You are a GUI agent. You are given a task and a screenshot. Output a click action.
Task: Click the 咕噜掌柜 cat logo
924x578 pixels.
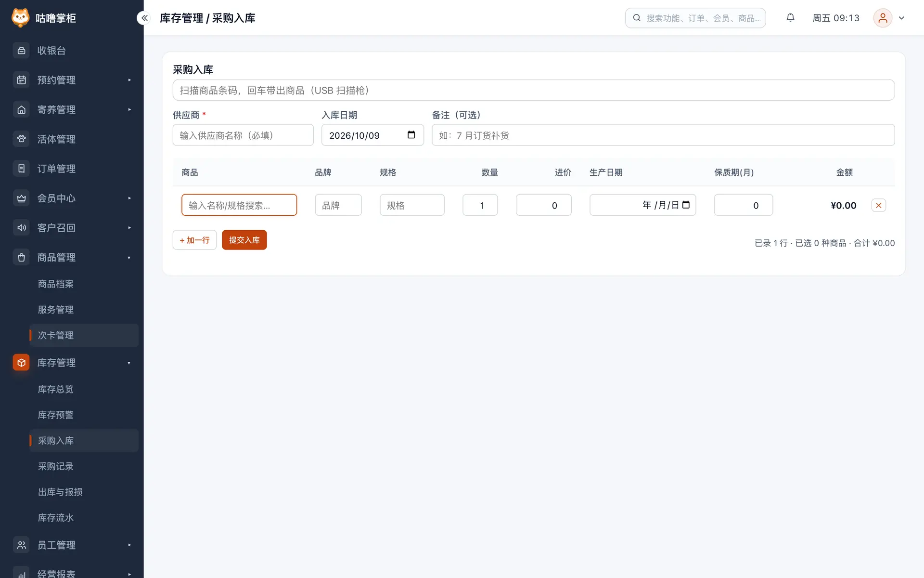tap(20, 18)
